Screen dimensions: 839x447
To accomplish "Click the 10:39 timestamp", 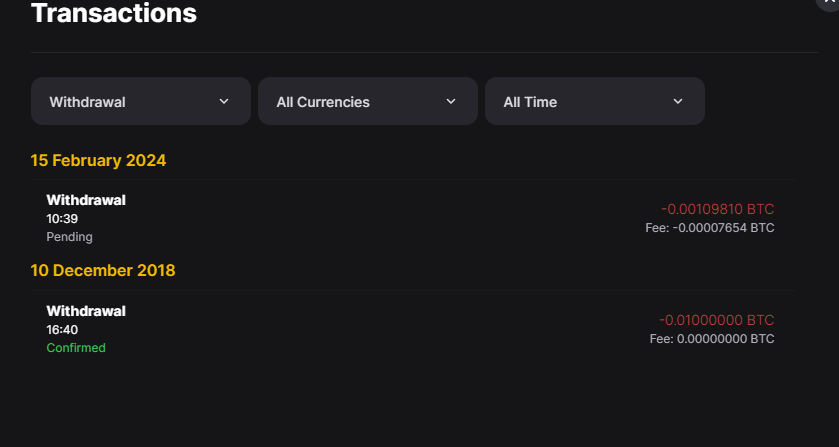I will [x=62, y=218].
